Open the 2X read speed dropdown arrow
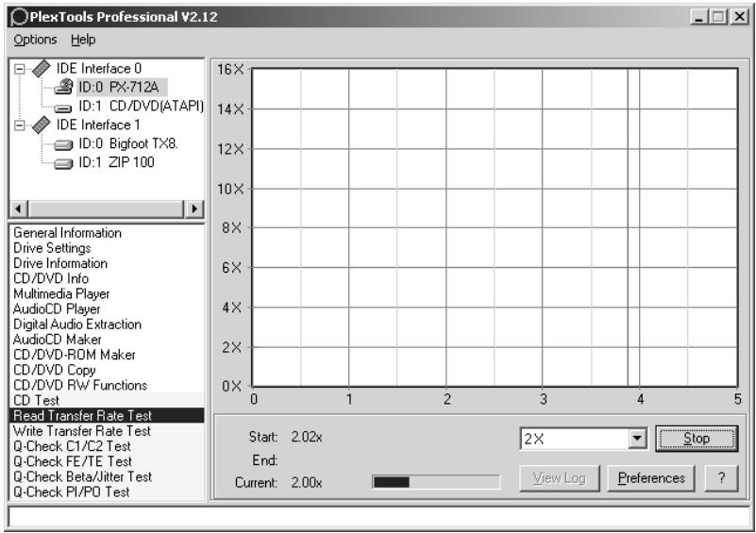The width and height of the screenshot is (756, 533). (637, 439)
